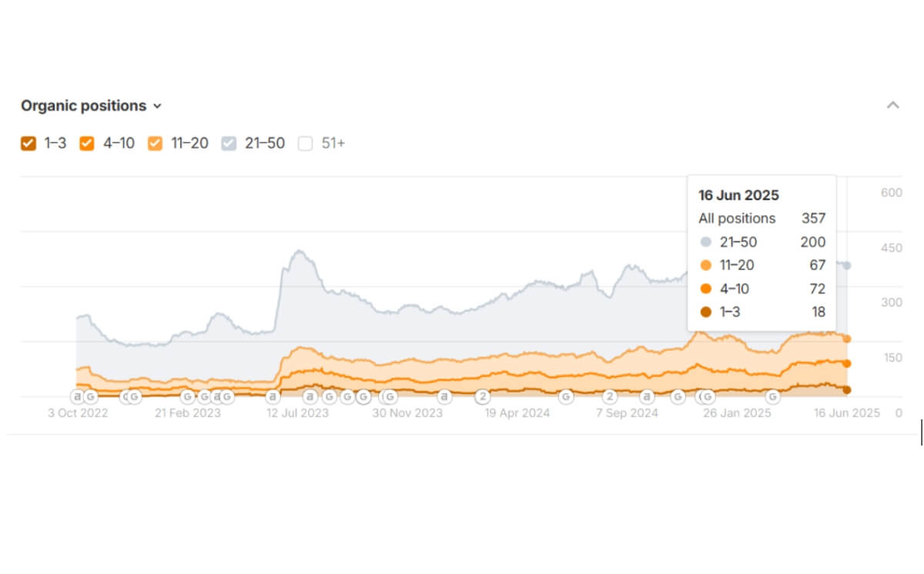This screenshot has height=574, width=924.
Task: Click the 'All positions' row in the tooltip
Action: 737,219
